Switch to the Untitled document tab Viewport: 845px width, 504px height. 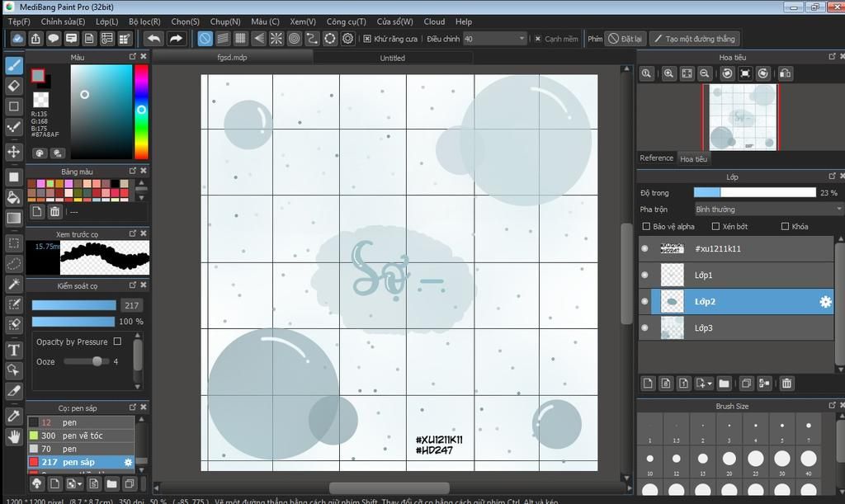coord(392,58)
